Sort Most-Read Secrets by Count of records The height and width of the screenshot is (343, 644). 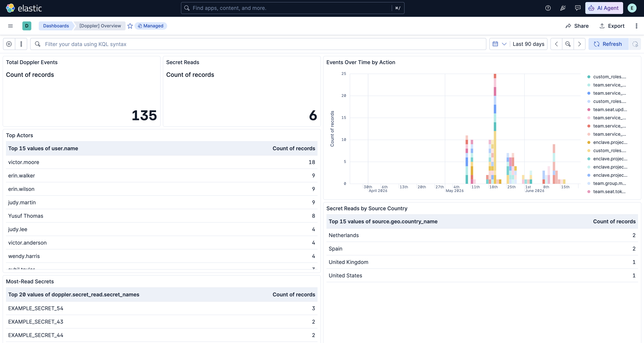(294, 295)
